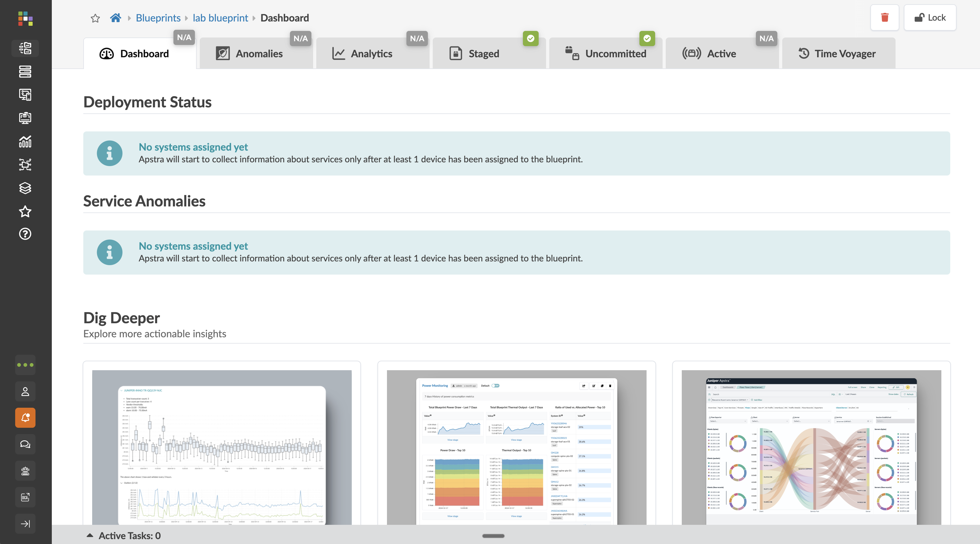Delete the blueprint using the trash icon
This screenshot has width=980, height=544.
tap(884, 17)
